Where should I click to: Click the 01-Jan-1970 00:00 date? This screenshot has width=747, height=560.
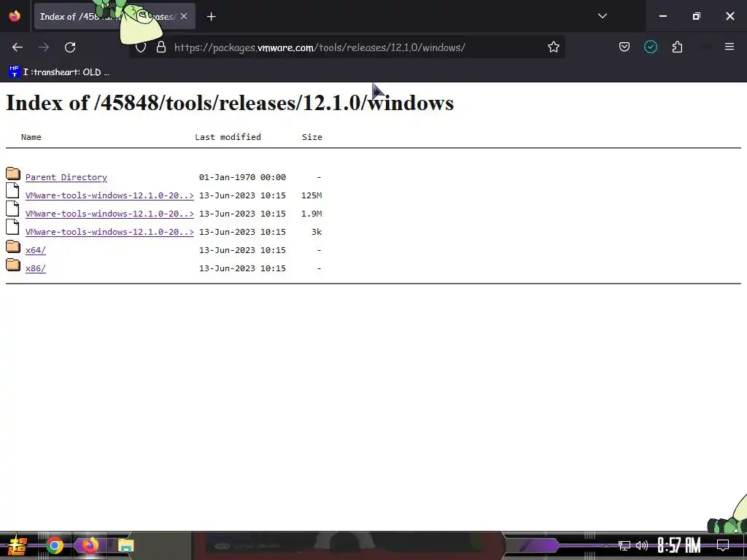point(242,177)
